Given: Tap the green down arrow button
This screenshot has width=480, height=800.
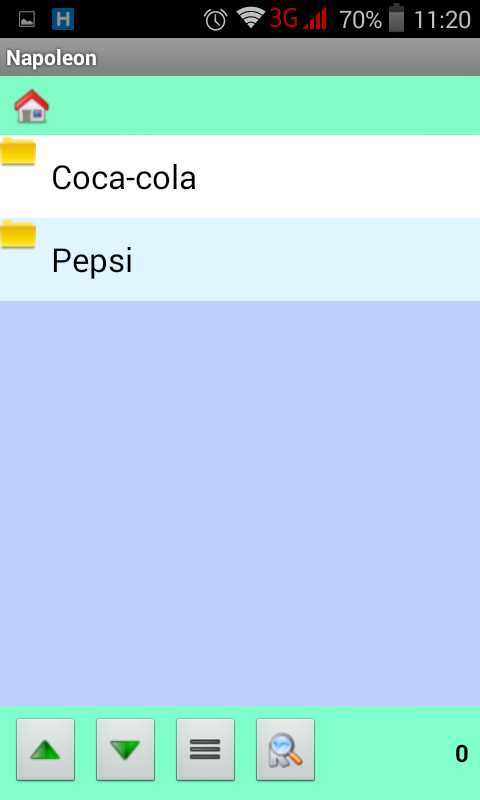Looking at the screenshot, I should point(125,749).
